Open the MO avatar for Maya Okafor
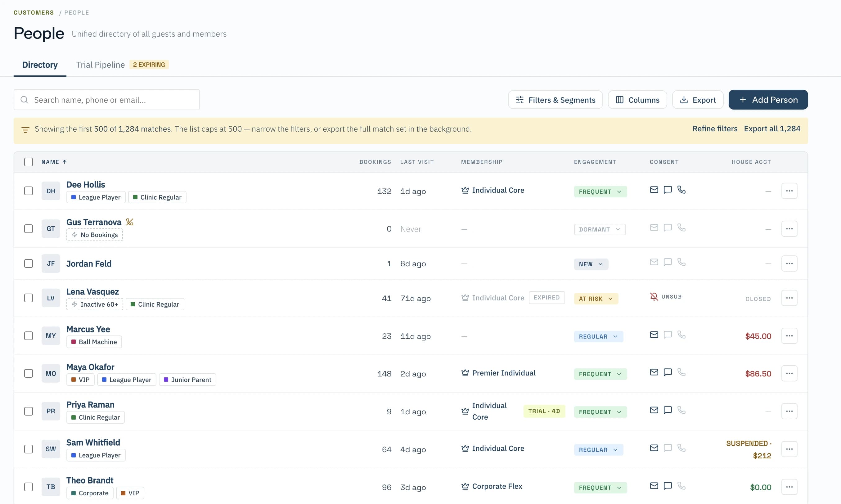 pos(51,373)
